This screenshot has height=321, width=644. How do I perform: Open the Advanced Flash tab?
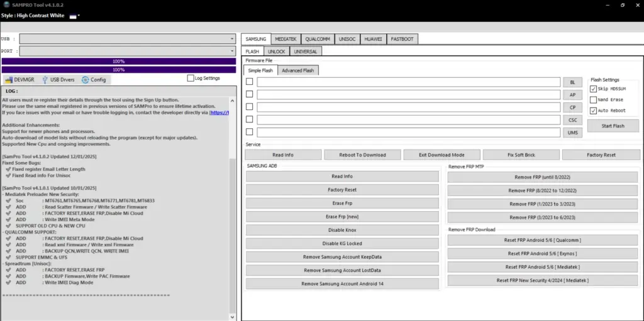coord(297,70)
